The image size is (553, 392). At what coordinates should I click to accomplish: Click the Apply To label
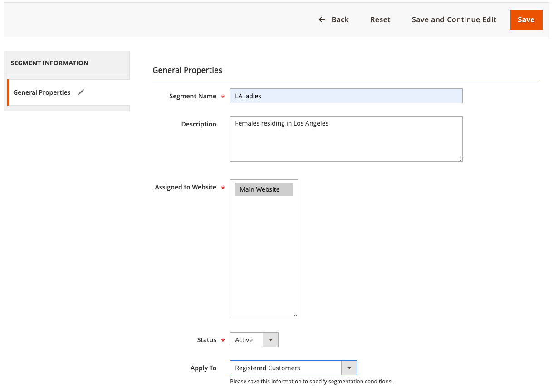(203, 368)
